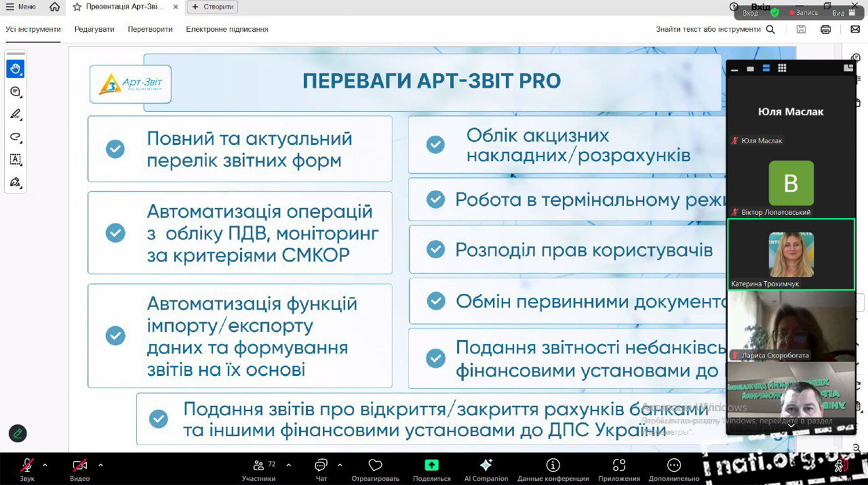868x485 pixels.
Task: Open the fill and sign tool
Action: pos(15,182)
